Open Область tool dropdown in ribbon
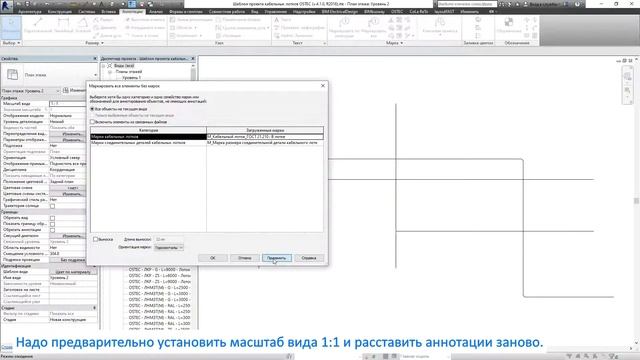640x360 pixels. point(196,28)
